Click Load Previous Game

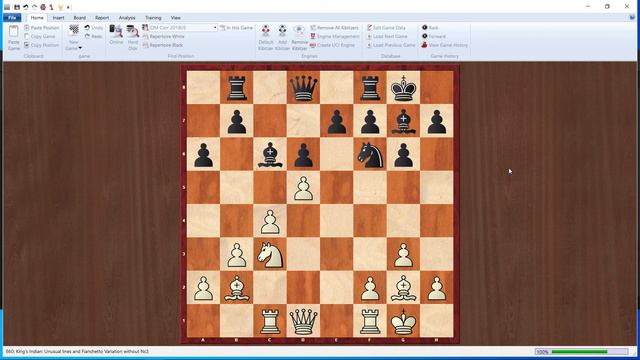click(x=391, y=45)
